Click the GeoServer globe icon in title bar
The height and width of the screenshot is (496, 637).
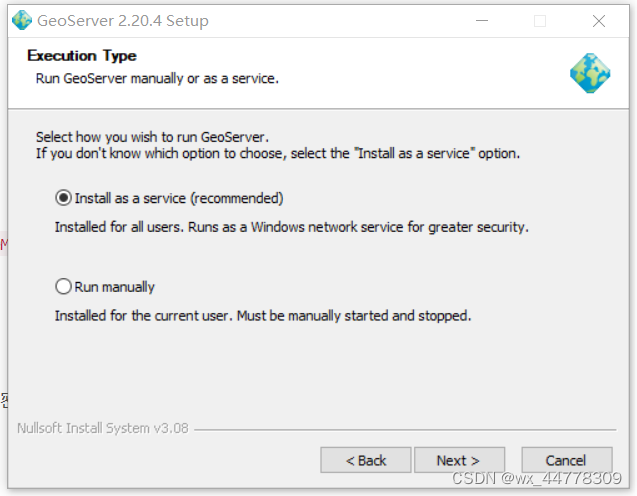(22, 20)
